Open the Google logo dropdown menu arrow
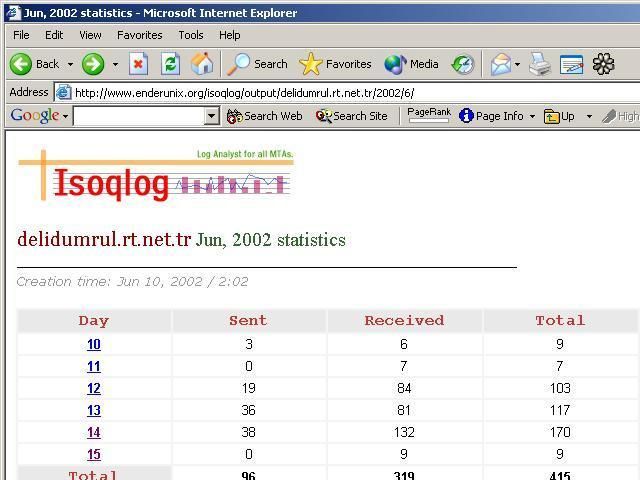The image size is (640, 480). 65,116
